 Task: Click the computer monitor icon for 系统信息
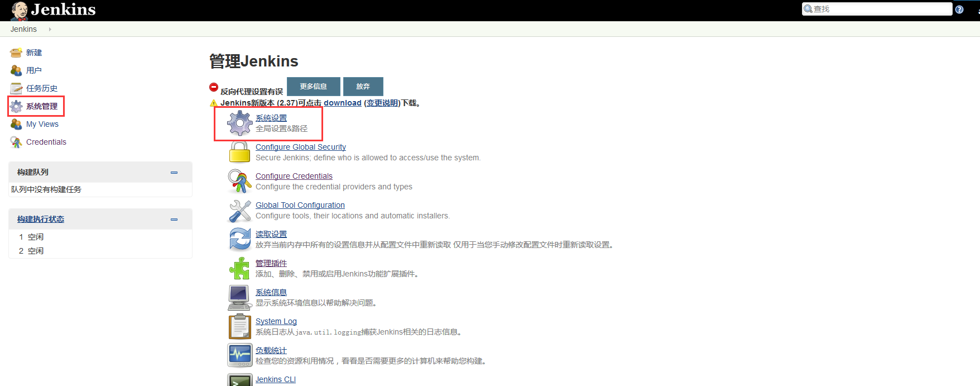[x=240, y=297]
